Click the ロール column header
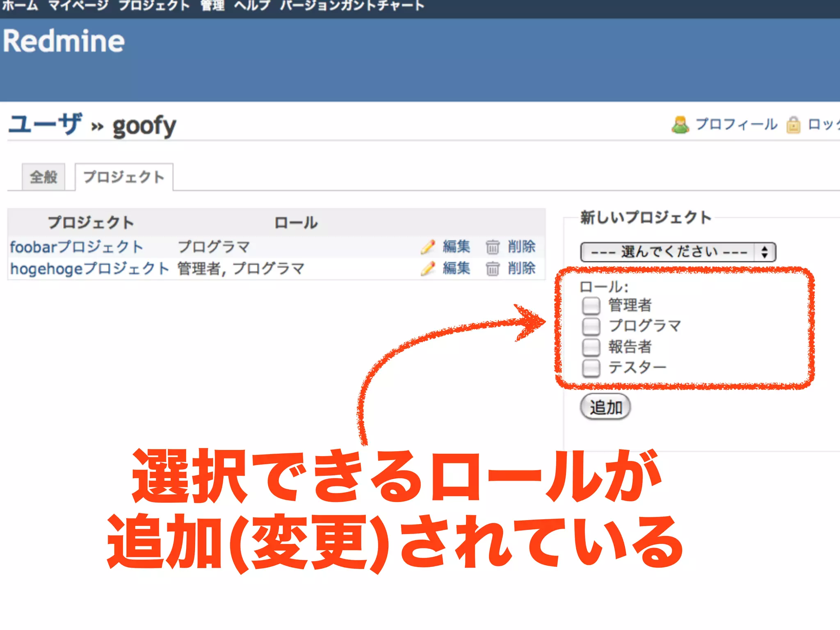 click(296, 223)
